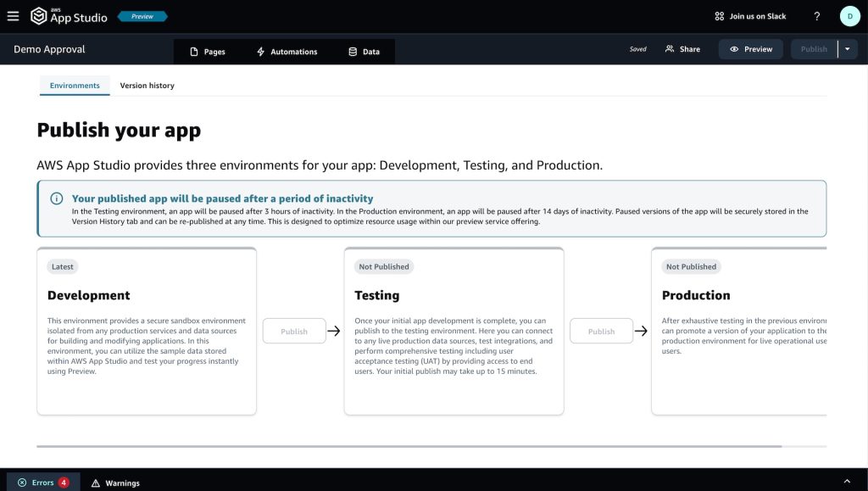Open the hamburger navigation menu
868x491 pixels.
(13, 16)
